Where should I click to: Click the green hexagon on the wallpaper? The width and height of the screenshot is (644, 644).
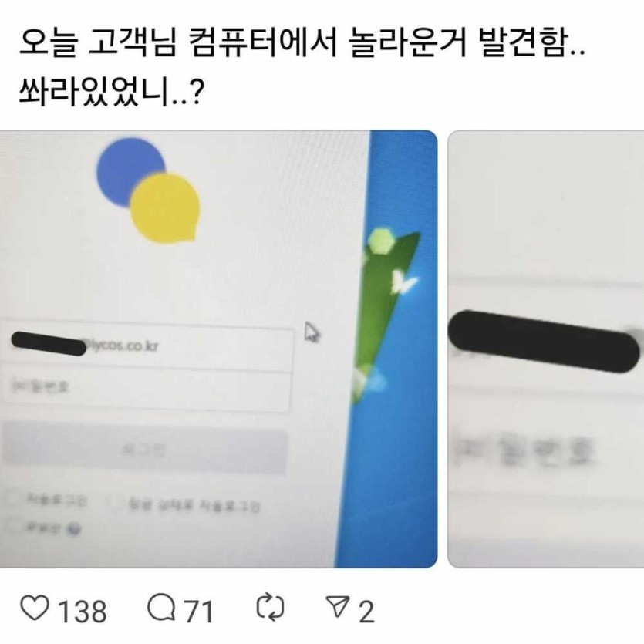point(381,241)
